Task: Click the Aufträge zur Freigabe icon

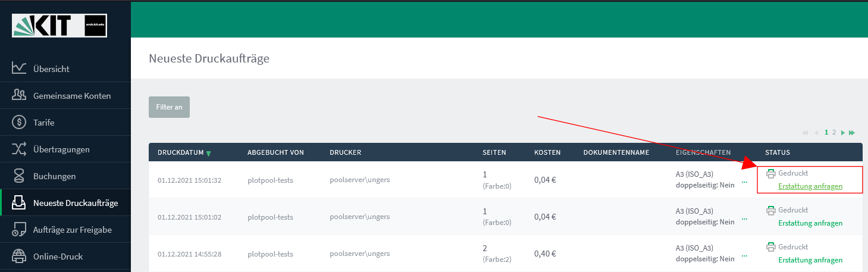Action: (19, 230)
